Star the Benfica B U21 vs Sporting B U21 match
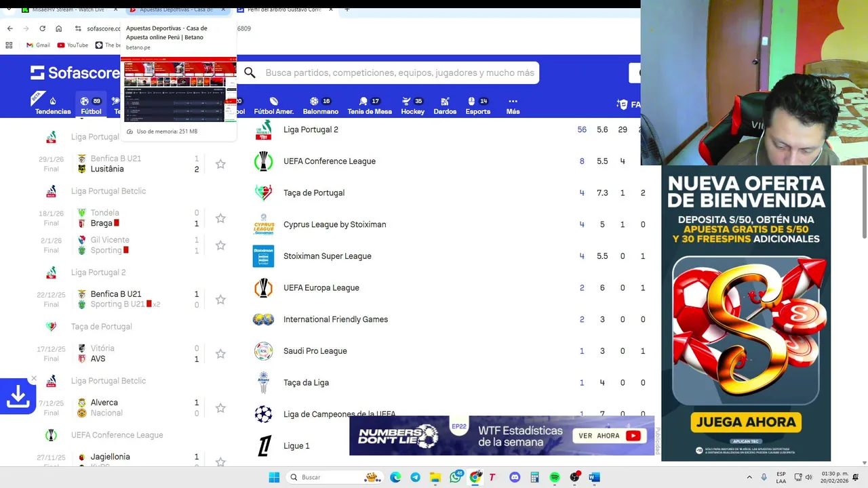The height and width of the screenshot is (488, 868). (220, 300)
